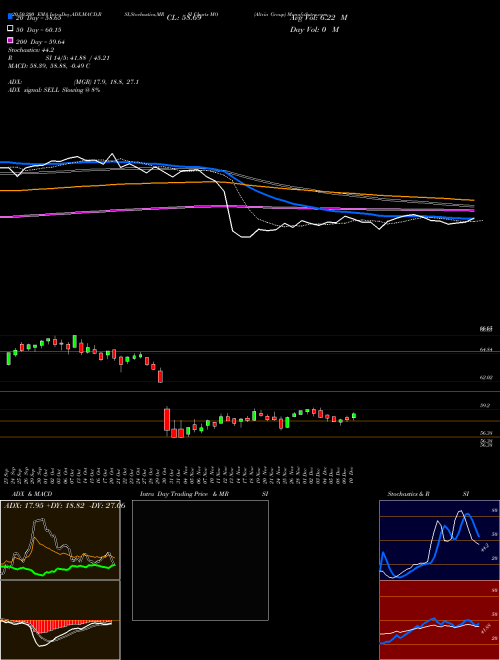Click the ADX signal: SELL Slowing text

(54, 90)
